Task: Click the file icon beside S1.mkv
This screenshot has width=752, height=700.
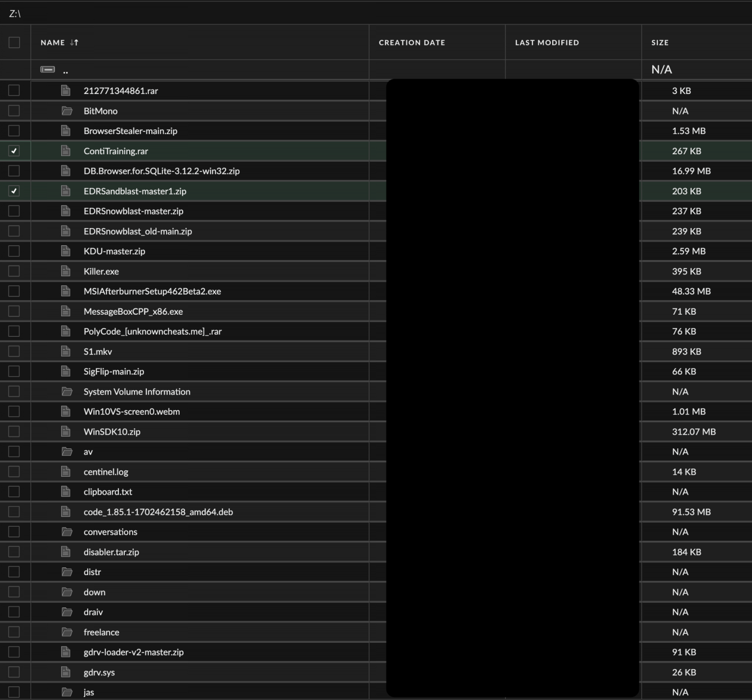Action: [66, 351]
